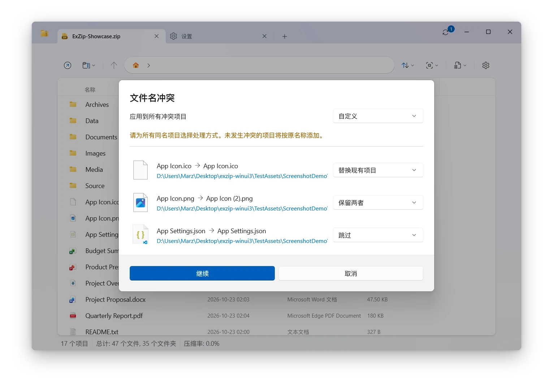Click the Archives folder icon
This screenshot has height=392, width=553.
pyautogui.click(x=73, y=104)
